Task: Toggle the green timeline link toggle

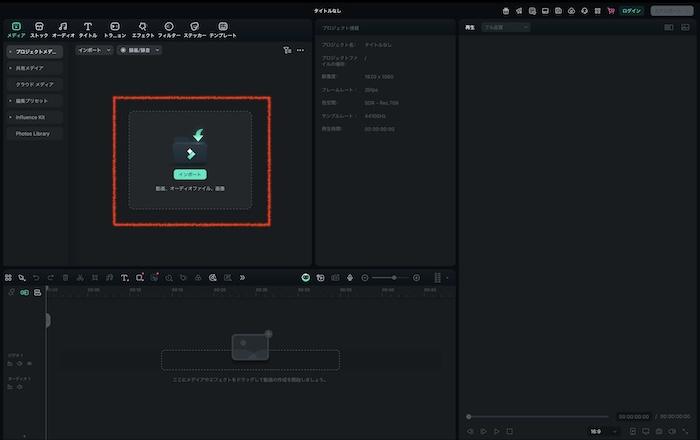Action: [x=24, y=292]
